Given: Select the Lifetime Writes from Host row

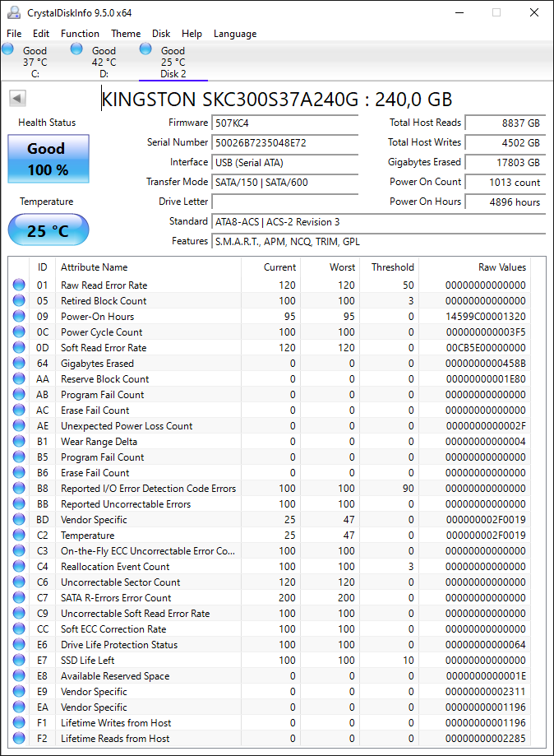Looking at the screenshot, I should point(277,723).
